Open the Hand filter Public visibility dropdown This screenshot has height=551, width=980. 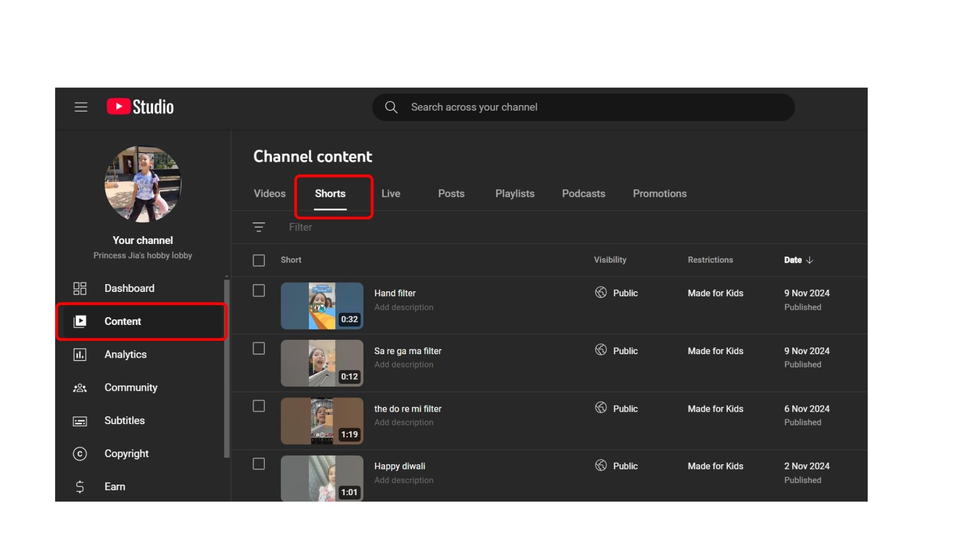617,293
